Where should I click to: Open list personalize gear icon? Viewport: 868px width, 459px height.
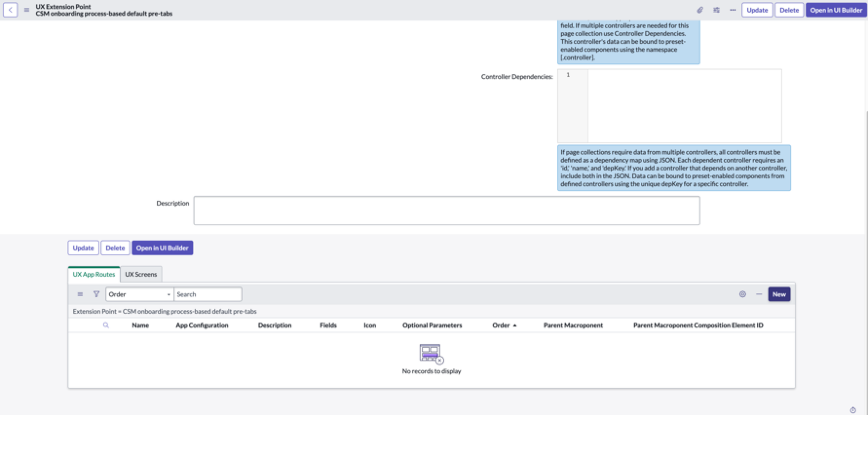click(742, 294)
